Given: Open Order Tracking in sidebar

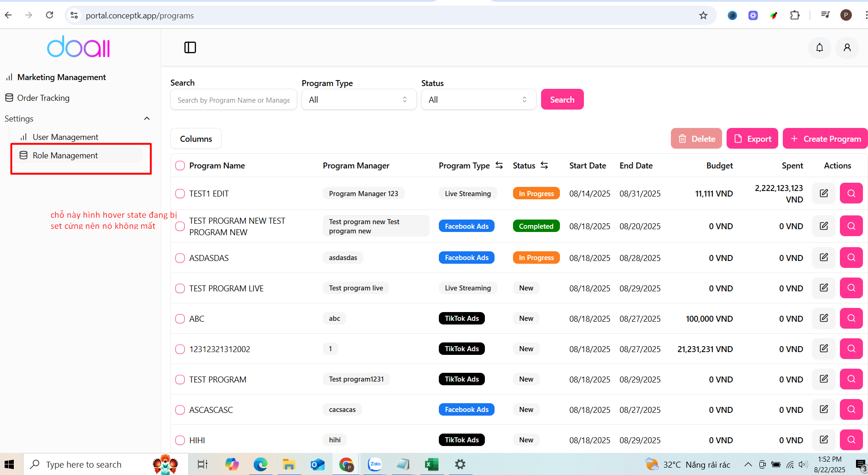Looking at the screenshot, I should (x=43, y=98).
